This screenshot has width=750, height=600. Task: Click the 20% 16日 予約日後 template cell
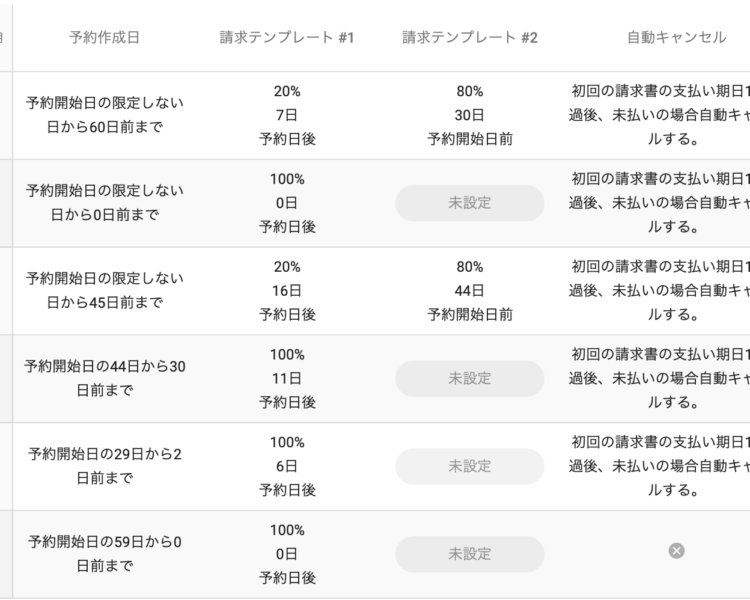[287, 291]
